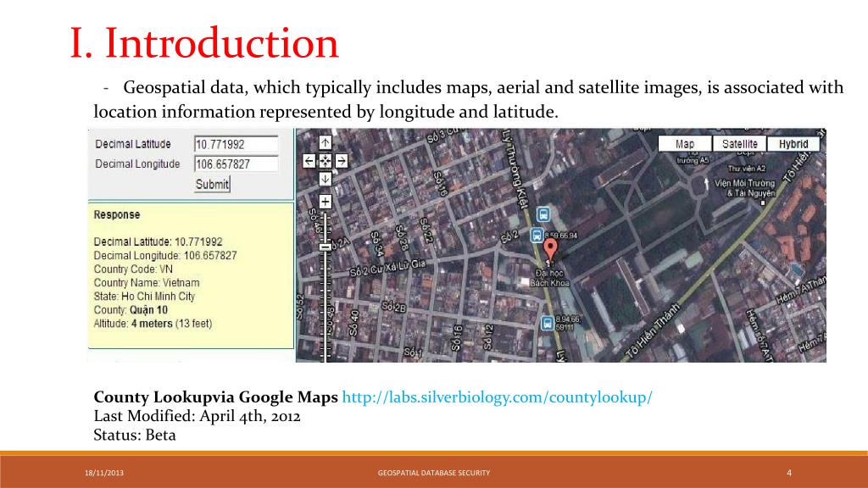Click the topmost bus stop icon
The width and height of the screenshot is (868, 488).
[543, 214]
